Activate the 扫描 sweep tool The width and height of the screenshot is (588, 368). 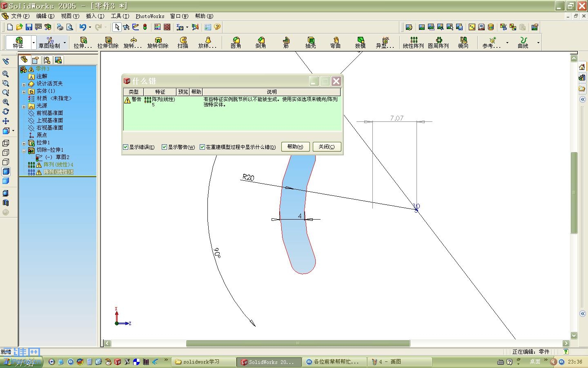183,43
